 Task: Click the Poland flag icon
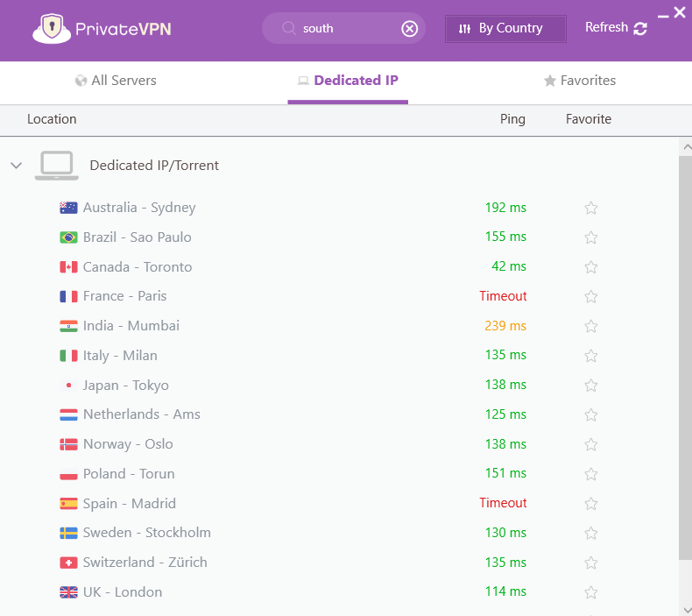tap(68, 474)
